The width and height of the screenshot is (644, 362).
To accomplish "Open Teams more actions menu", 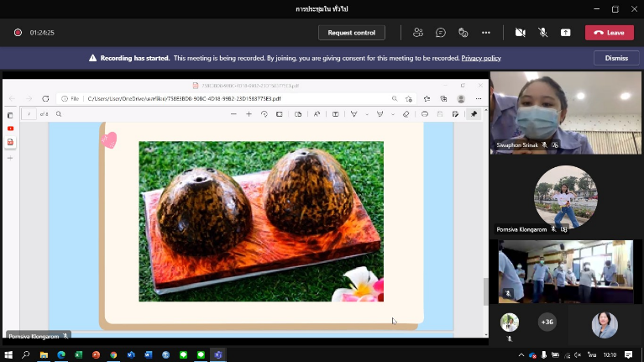I will point(486,33).
